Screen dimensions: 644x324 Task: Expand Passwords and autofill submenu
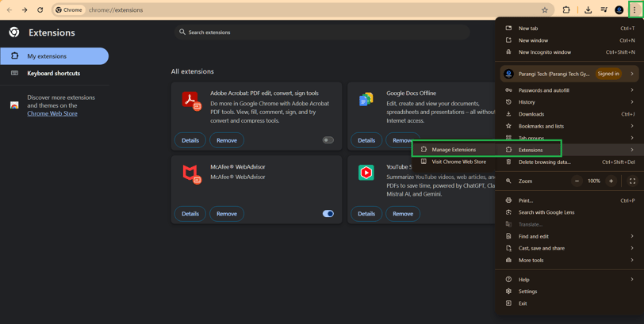pyautogui.click(x=632, y=90)
